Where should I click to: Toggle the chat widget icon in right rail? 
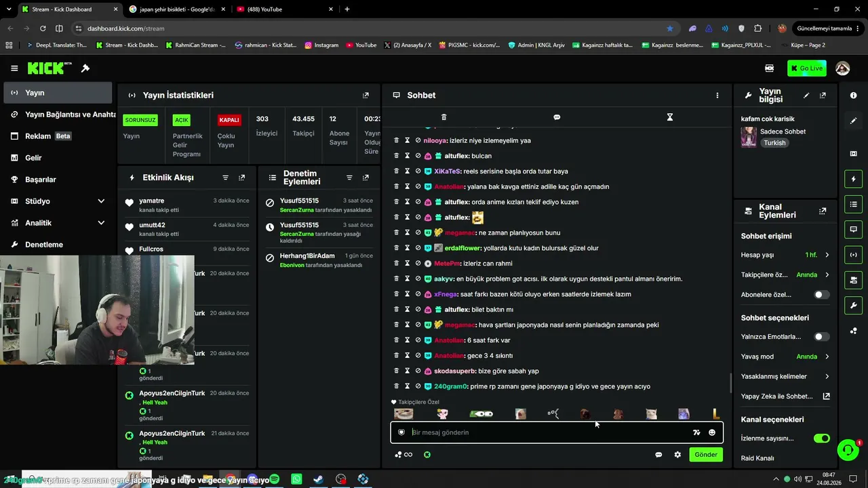point(854,229)
